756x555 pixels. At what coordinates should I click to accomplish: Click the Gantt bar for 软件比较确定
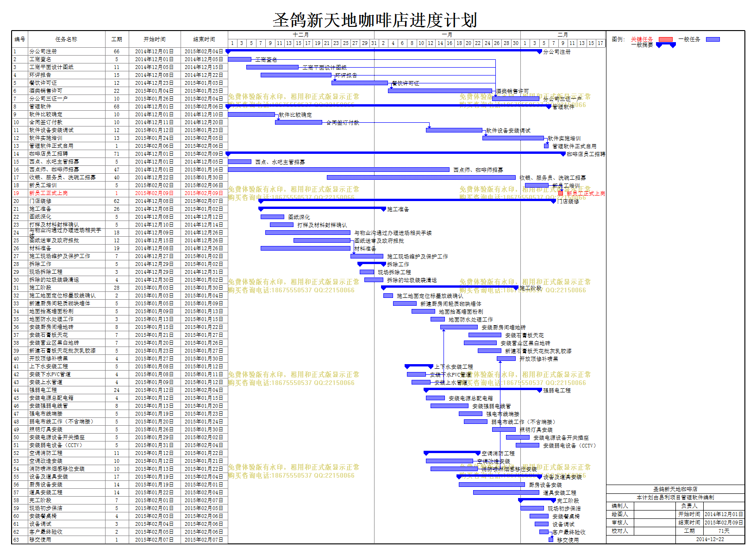[251, 114]
